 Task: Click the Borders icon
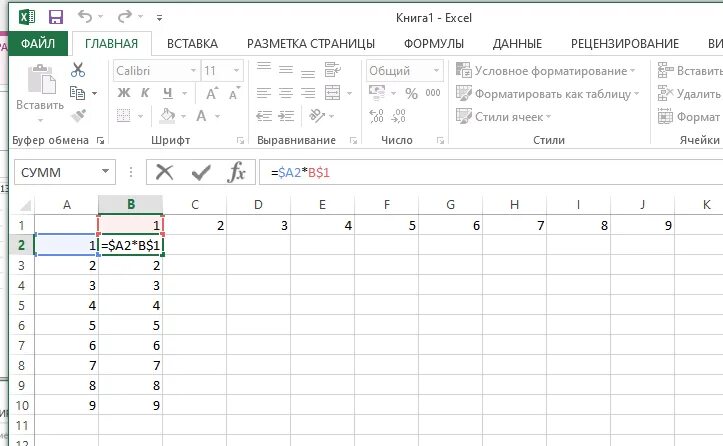[124, 115]
